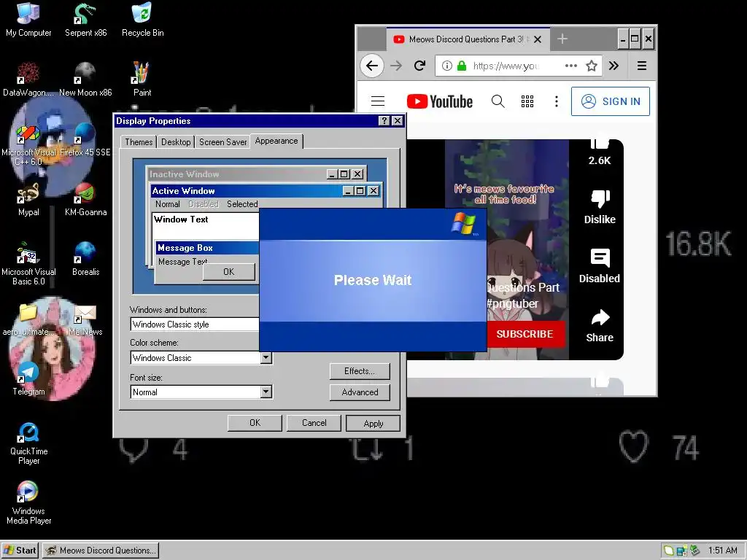Switch to Themes tab
Viewport: 747px width, 560px height.
point(138,142)
